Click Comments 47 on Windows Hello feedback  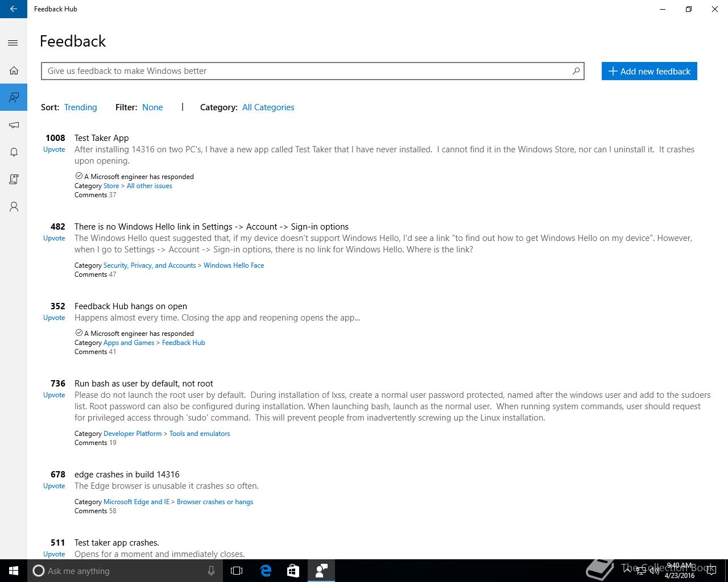click(x=95, y=275)
